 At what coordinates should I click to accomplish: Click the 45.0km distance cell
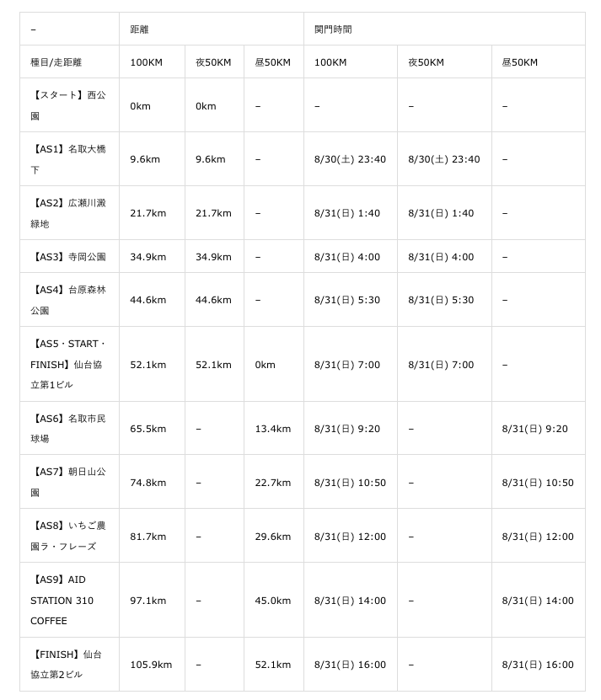272,601
